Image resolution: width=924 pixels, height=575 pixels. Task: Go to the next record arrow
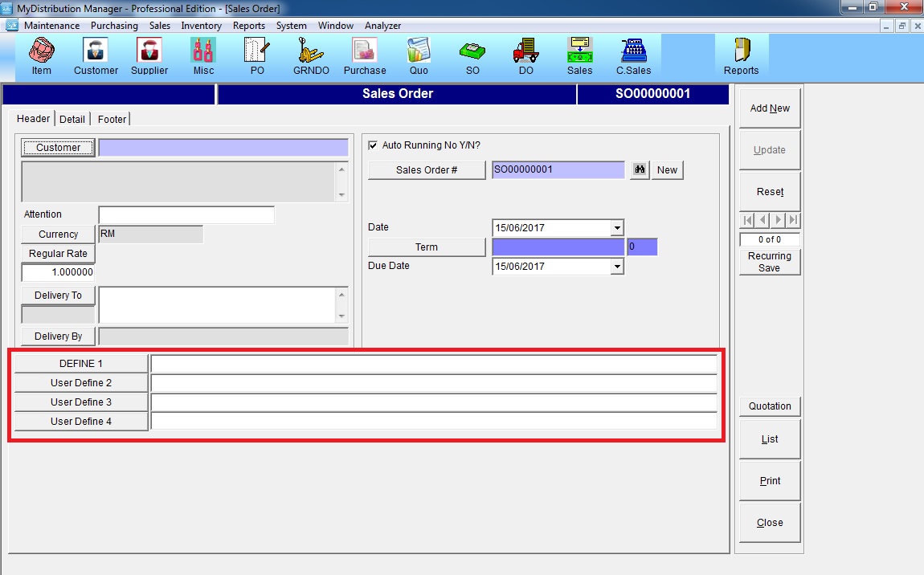[x=779, y=220]
